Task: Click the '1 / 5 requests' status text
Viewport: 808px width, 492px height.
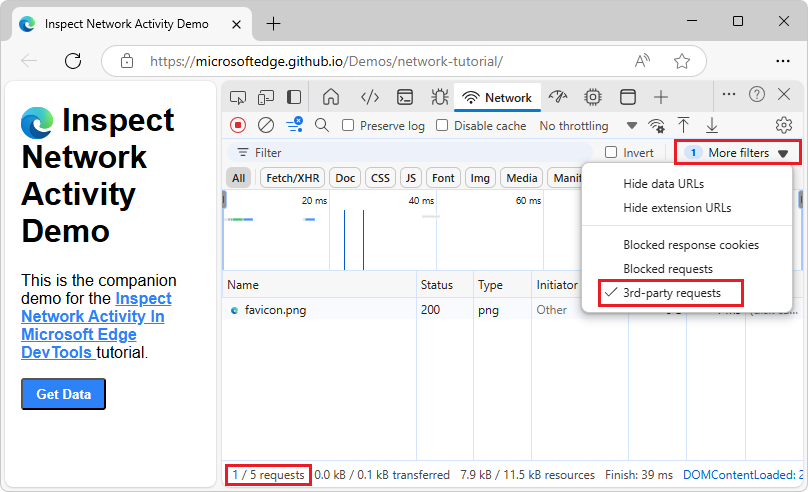Action: coord(268,474)
